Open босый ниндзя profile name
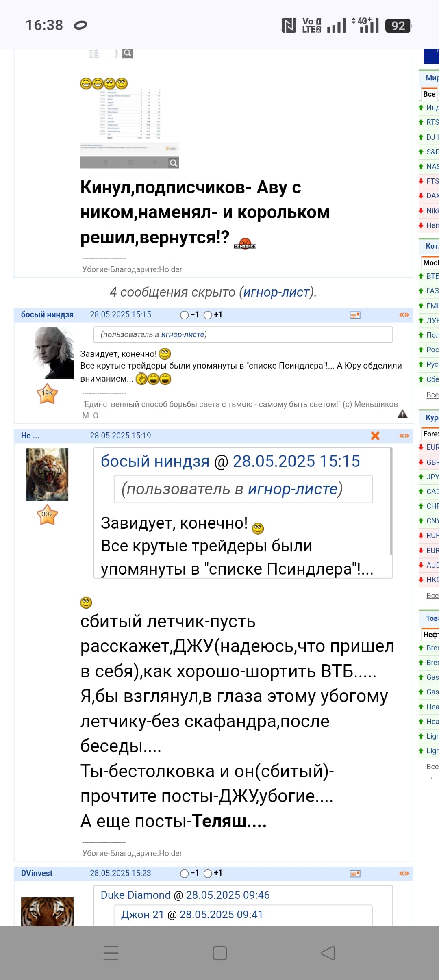This screenshot has width=439, height=980. click(47, 314)
